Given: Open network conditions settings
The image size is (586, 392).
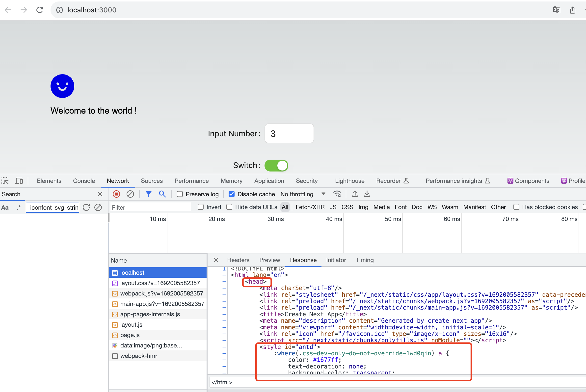Looking at the screenshot, I should pos(337,194).
